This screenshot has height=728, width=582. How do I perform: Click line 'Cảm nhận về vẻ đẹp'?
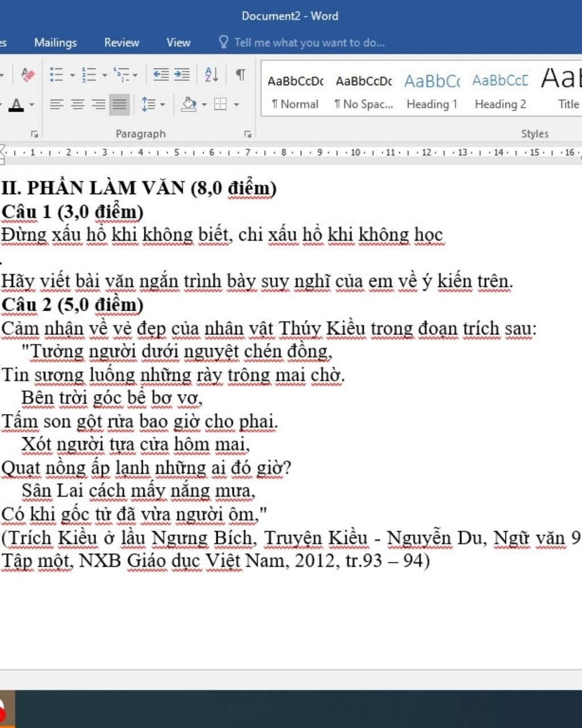(x=269, y=328)
